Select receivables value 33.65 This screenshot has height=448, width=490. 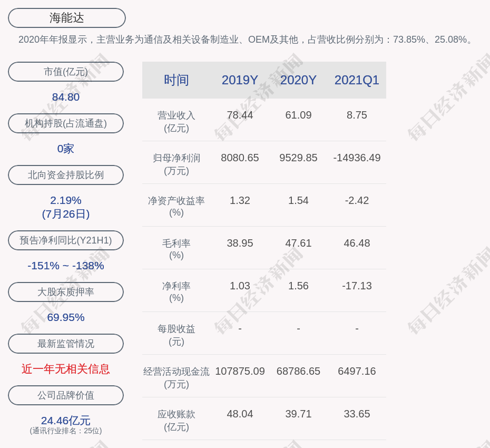coord(357,414)
